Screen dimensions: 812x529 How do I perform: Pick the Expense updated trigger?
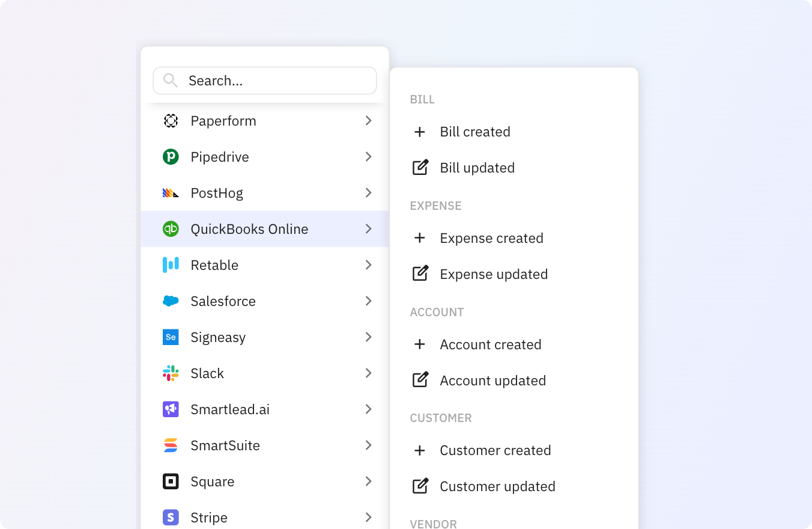click(494, 274)
